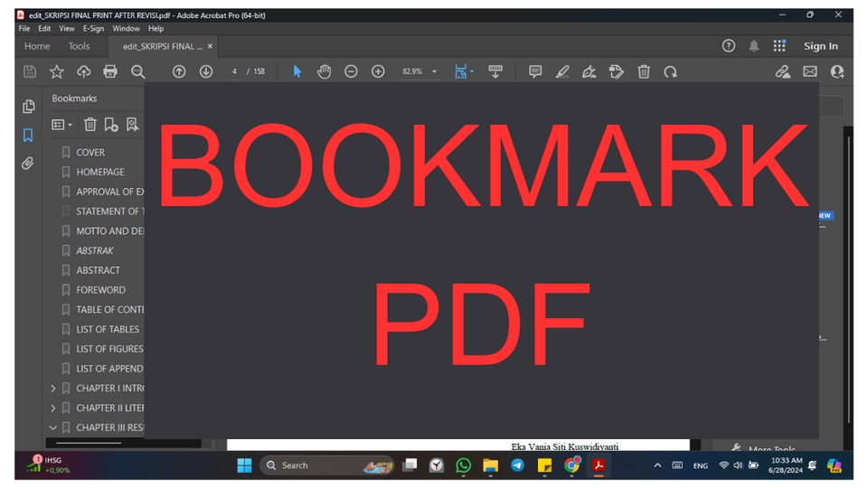Click the stamp tool icon
The width and height of the screenshot is (868, 488).
[x=616, y=72]
